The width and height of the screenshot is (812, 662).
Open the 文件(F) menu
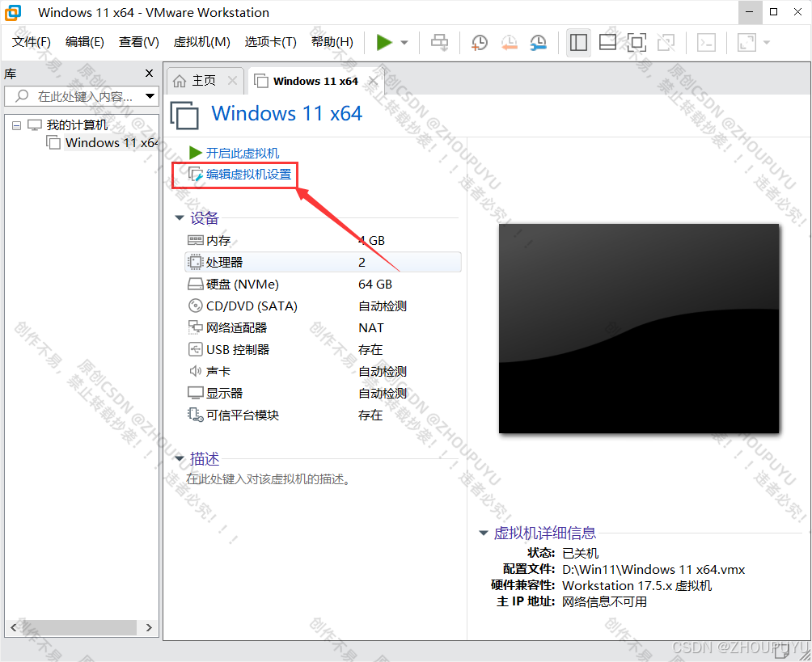click(31, 42)
